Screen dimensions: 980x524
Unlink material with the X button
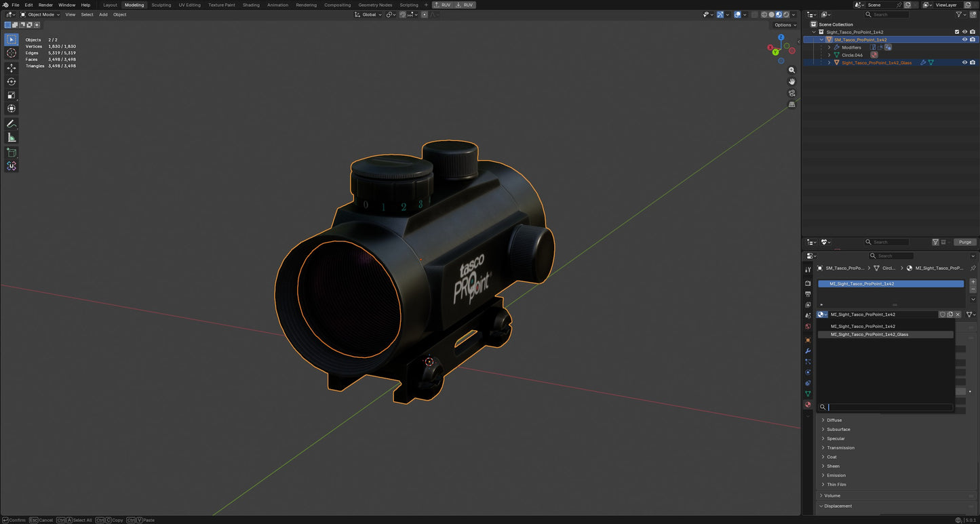point(958,315)
